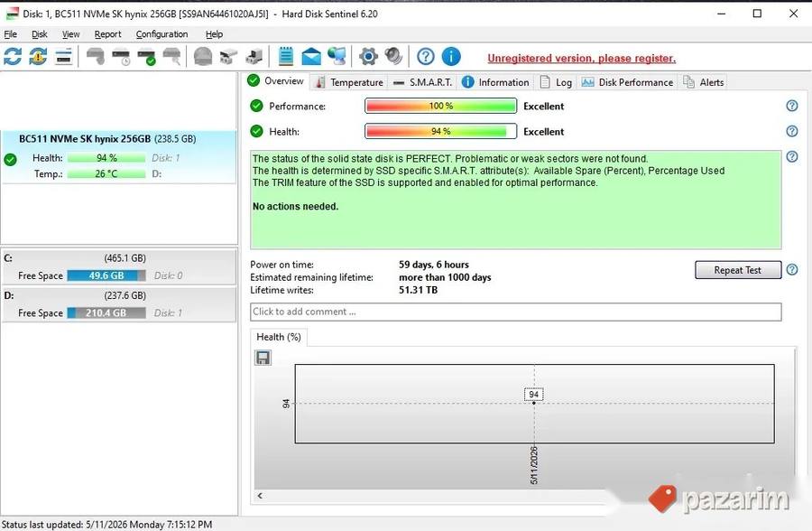
Task: Open the Report menu
Action: [x=107, y=34]
